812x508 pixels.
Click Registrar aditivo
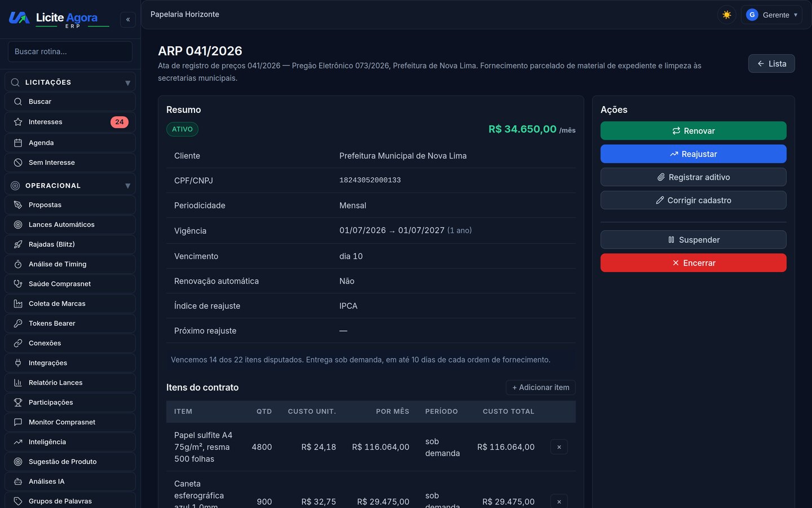[x=694, y=177]
